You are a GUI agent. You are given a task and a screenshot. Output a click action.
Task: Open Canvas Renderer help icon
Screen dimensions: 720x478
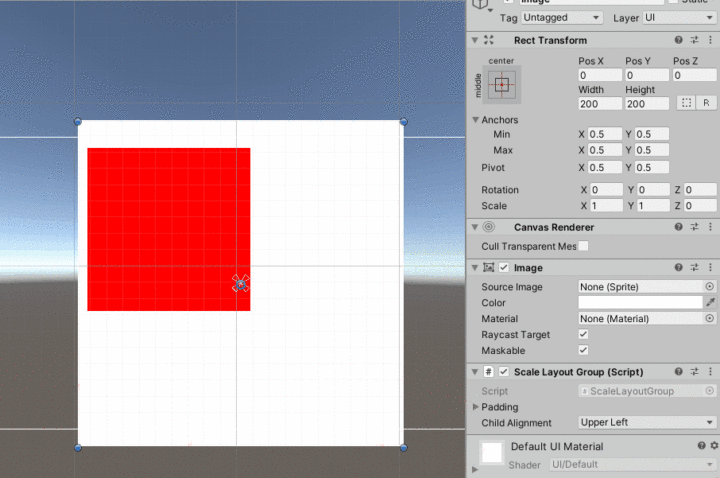tap(678, 227)
